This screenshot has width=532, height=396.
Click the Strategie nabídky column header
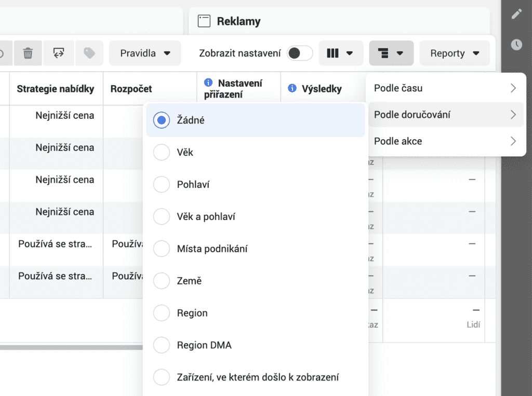click(56, 89)
